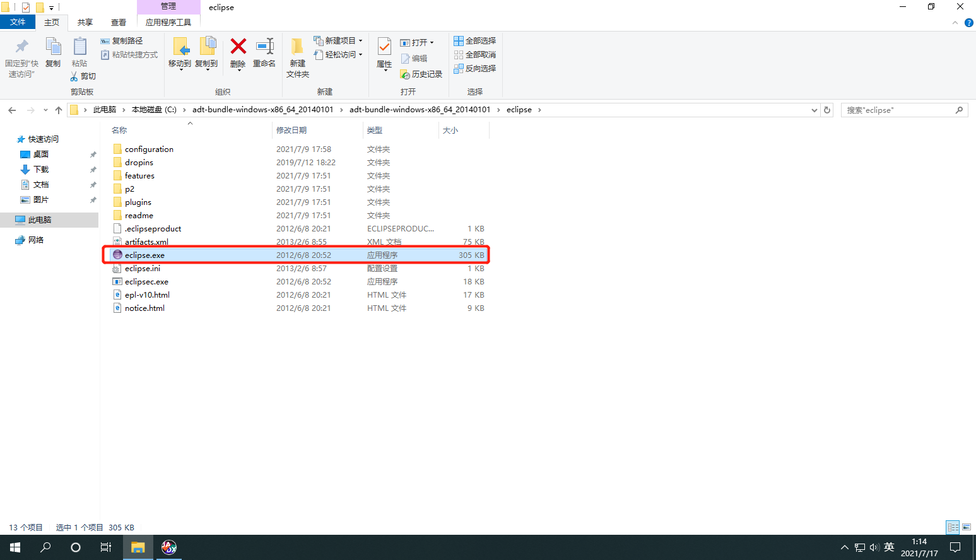Click Select none in the ribbon

475,55
